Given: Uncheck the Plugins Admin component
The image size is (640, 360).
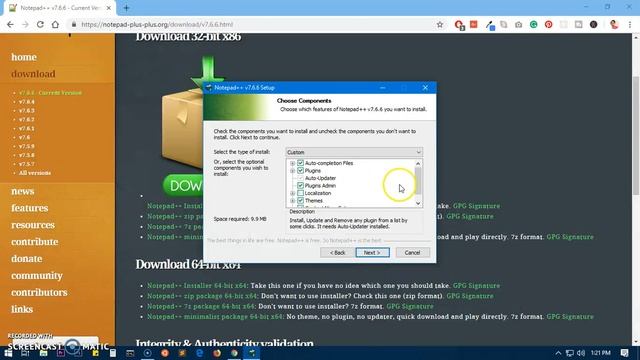Looking at the screenshot, I should (x=300, y=185).
